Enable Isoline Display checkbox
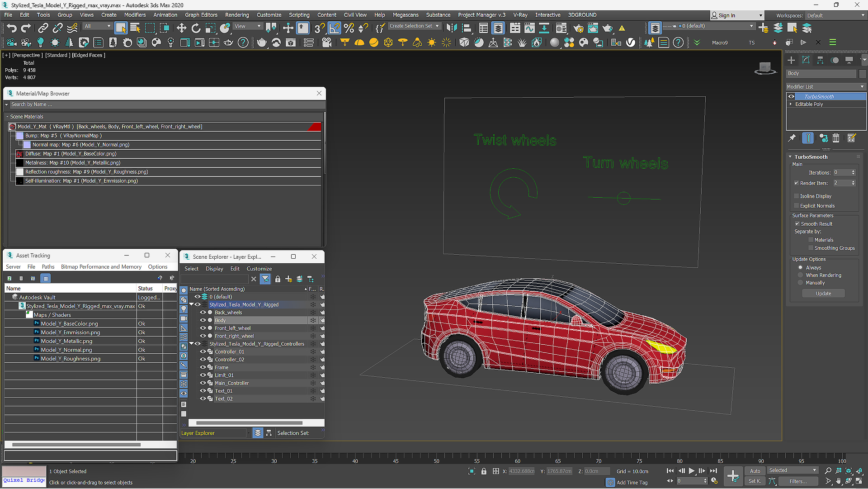Screen dimensions: 868x489 click(x=797, y=196)
